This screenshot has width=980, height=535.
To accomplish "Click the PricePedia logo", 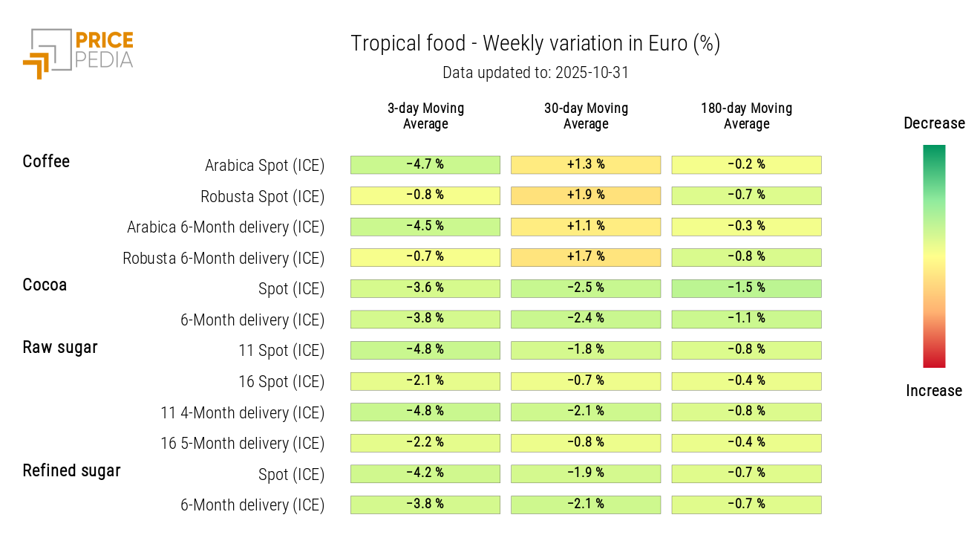I will click(78, 53).
